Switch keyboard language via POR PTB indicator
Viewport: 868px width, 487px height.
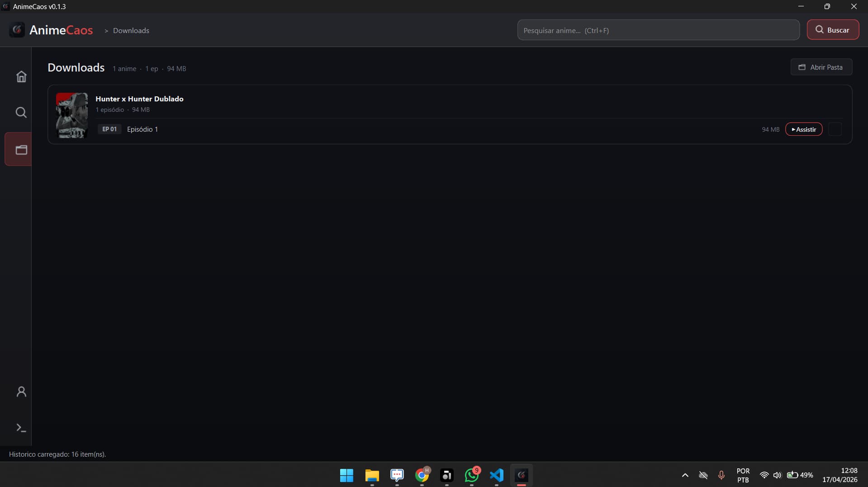click(743, 475)
